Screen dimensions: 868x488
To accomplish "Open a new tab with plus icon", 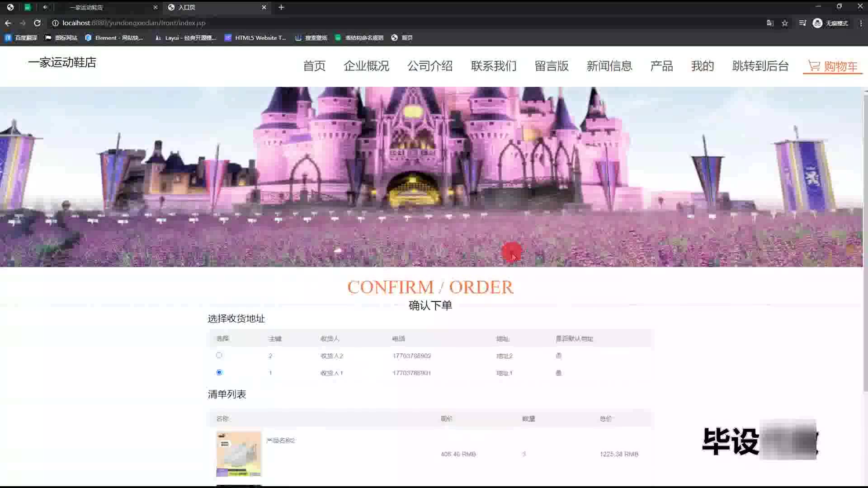I will [x=281, y=7].
